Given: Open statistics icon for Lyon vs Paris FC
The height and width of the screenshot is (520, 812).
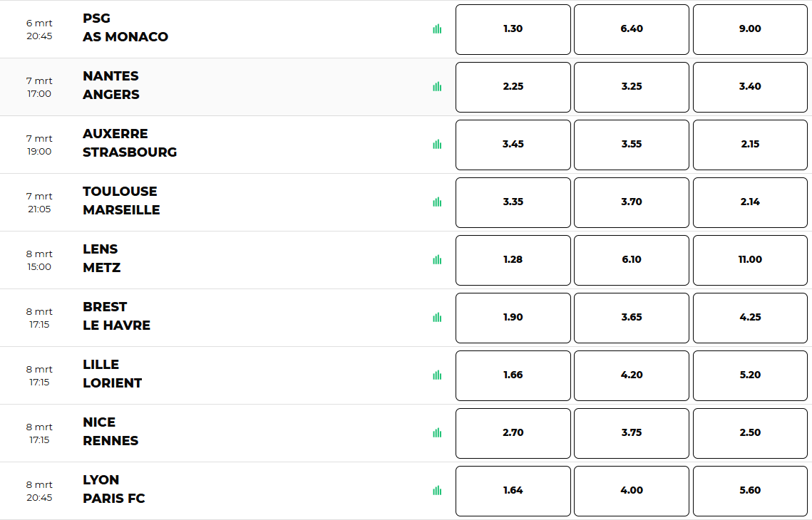Looking at the screenshot, I should pos(437,491).
